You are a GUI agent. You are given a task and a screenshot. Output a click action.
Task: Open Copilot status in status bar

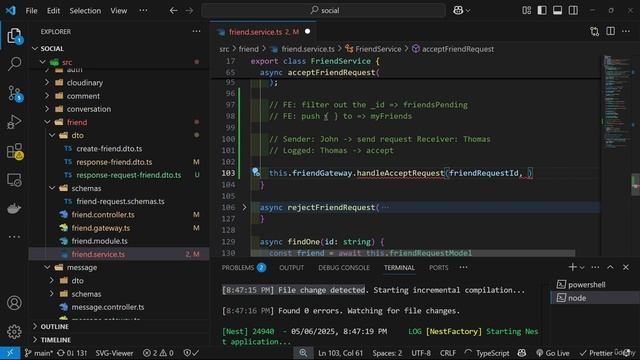(x=522, y=353)
